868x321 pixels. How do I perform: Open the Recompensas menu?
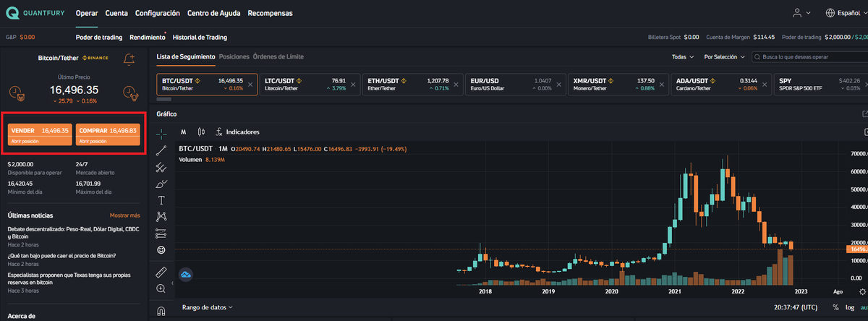pyautogui.click(x=271, y=13)
